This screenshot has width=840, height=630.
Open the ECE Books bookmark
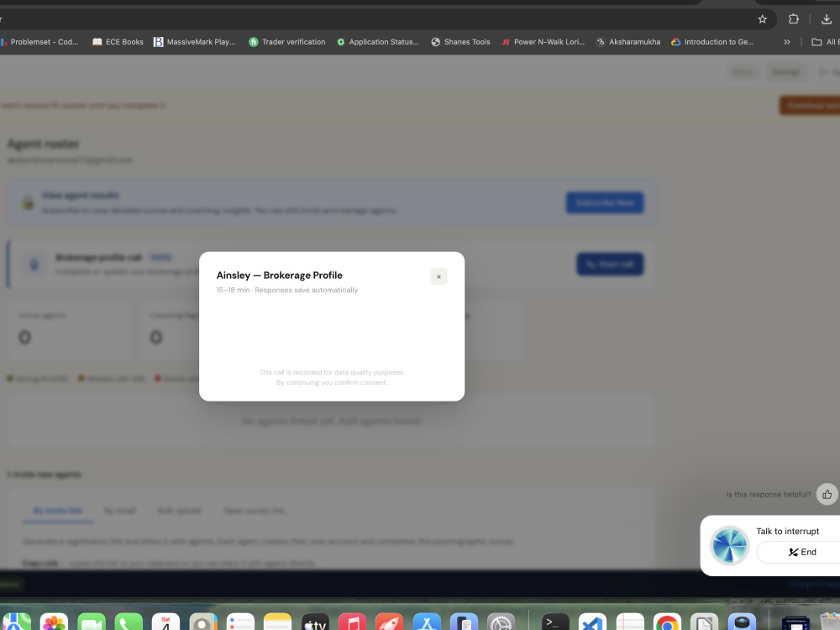(x=118, y=42)
